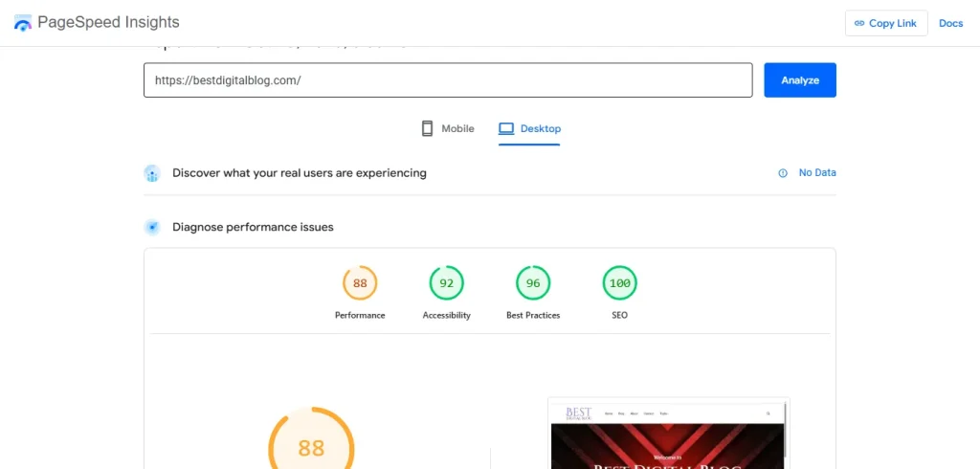Click the large performance gauge showing 88
This screenshot has width=980, height=469.
coord(311,438)
